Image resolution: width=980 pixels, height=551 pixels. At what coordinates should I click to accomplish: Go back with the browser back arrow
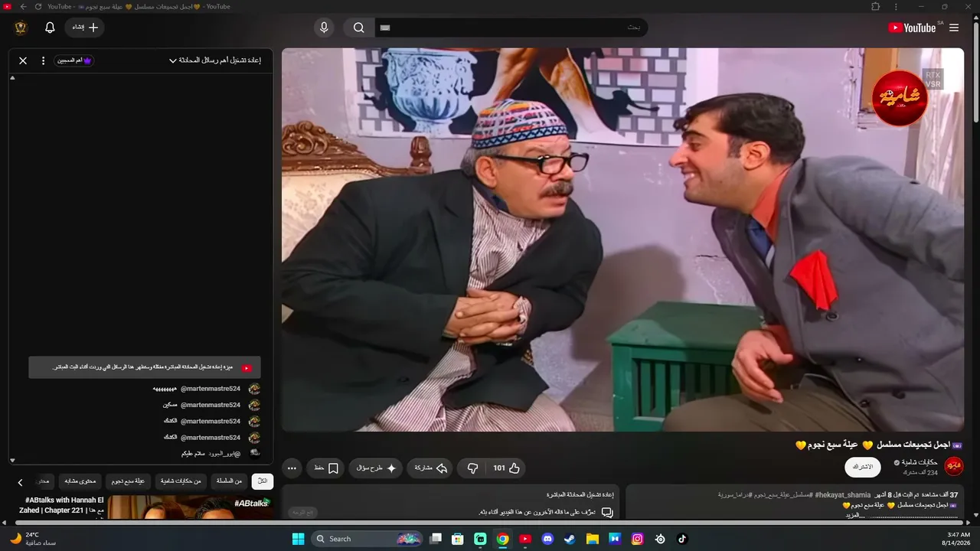click(x=23, y=7)
